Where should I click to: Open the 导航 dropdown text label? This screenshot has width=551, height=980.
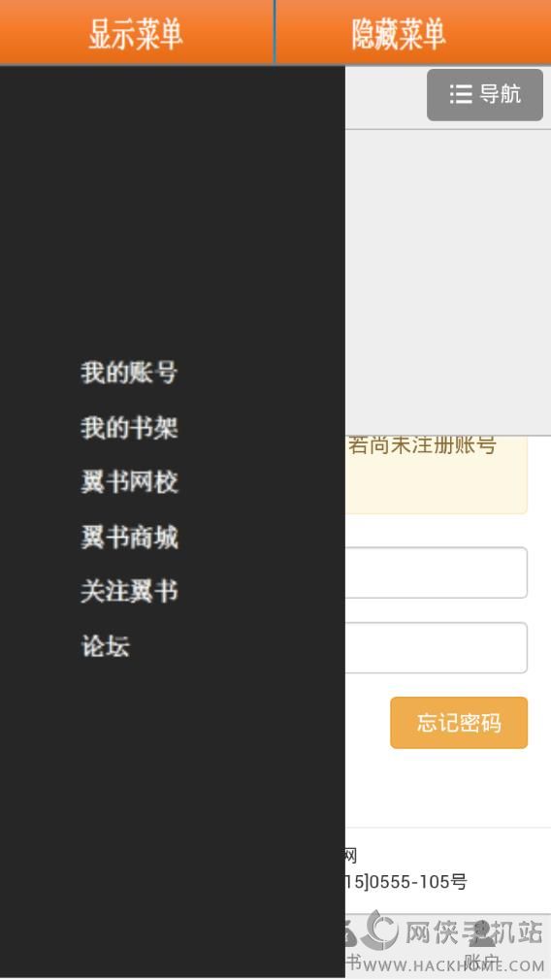[x=500, y=94]
